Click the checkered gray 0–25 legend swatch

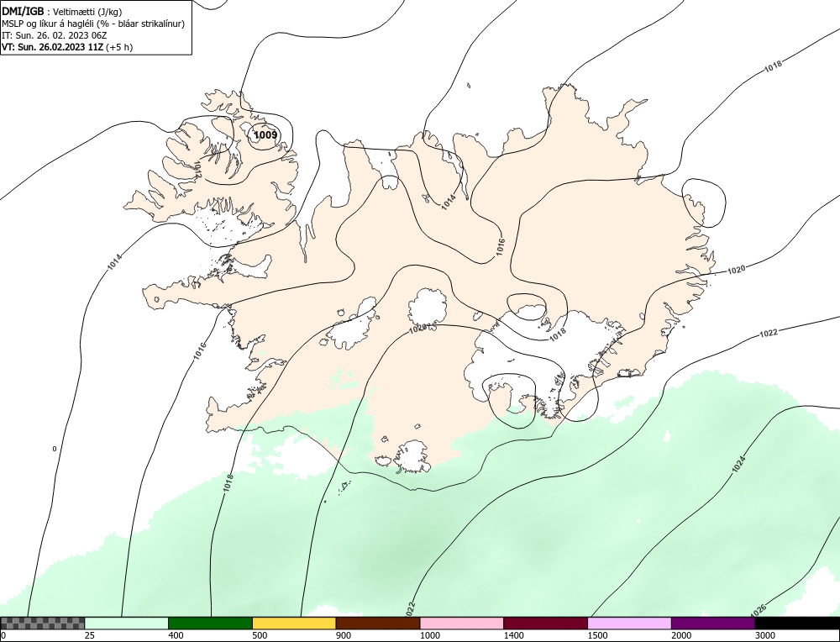click(x=42, y=624)
